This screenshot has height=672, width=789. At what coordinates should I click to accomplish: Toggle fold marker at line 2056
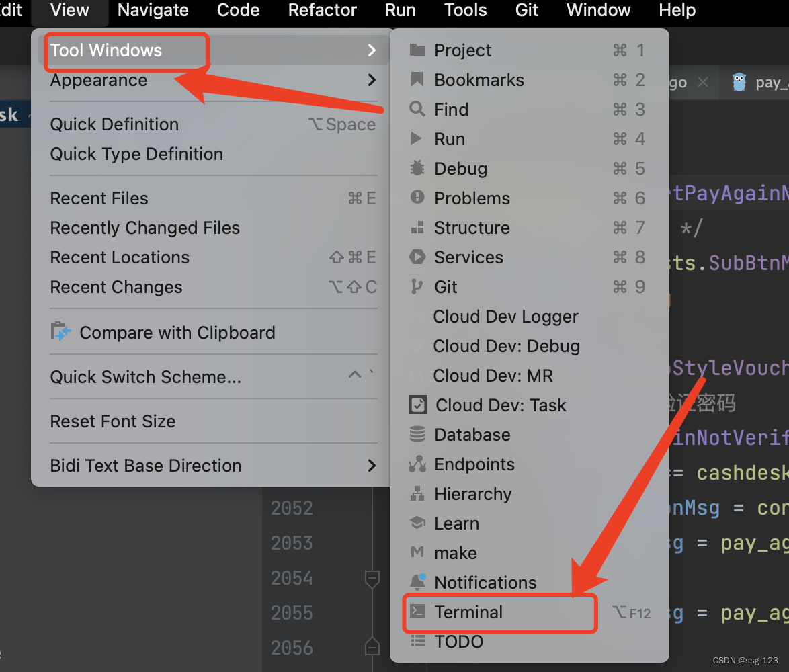click(372, 647)
